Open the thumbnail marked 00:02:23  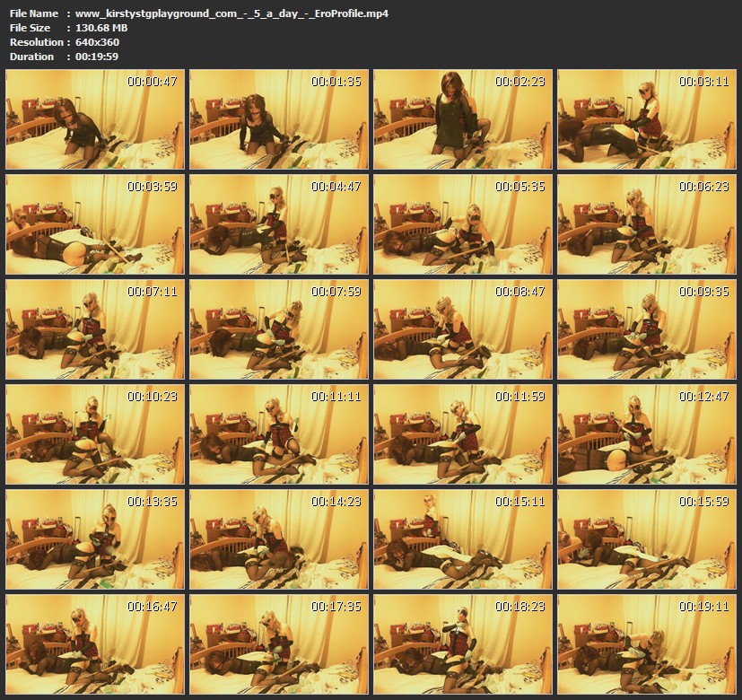[x=463, y=120]
